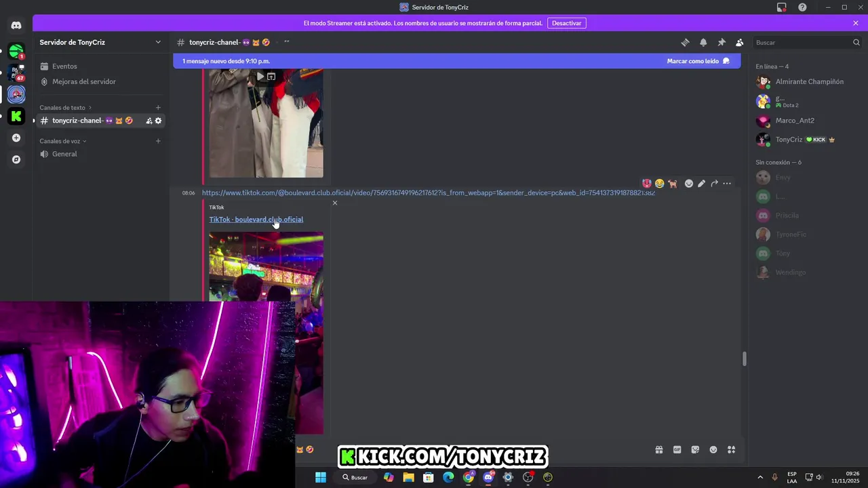Image resolution: width=868 pixels, height=488 pixels.
Task: Edit message with pencil icon
Action: (701, 184)
